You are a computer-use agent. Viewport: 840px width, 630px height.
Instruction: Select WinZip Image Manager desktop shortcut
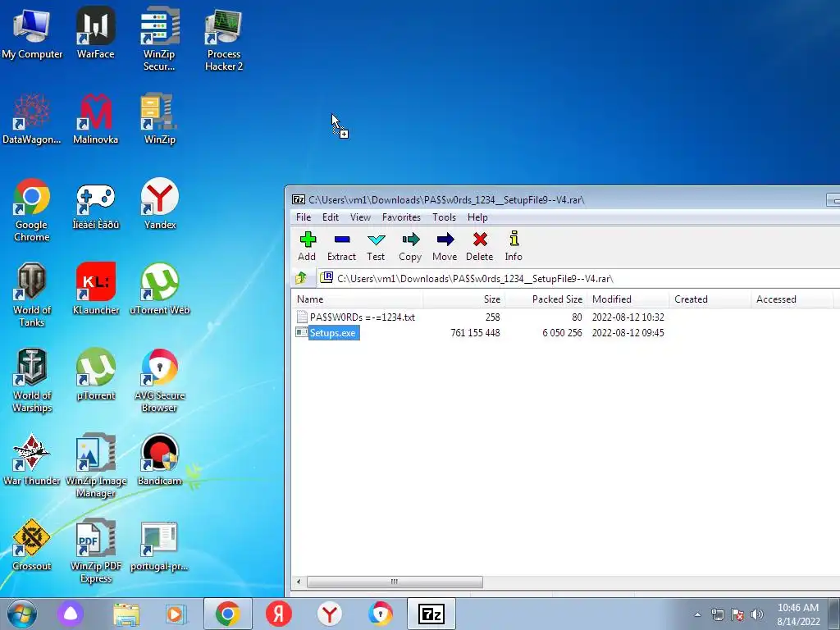95,466
